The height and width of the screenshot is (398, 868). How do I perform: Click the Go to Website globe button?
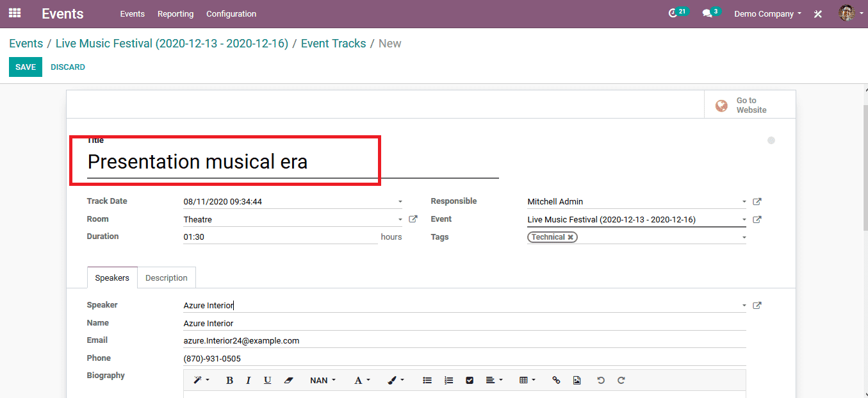pyautogui.click(x=750, y=105)
